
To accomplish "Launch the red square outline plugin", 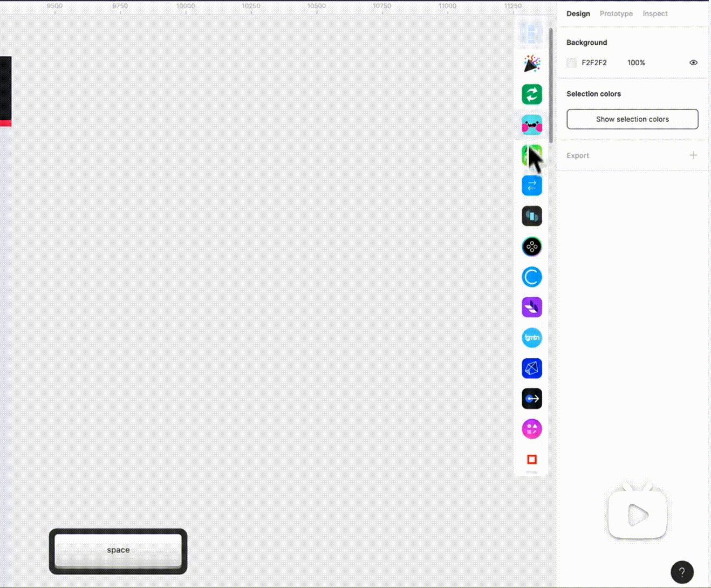I will tap(532, 460).
